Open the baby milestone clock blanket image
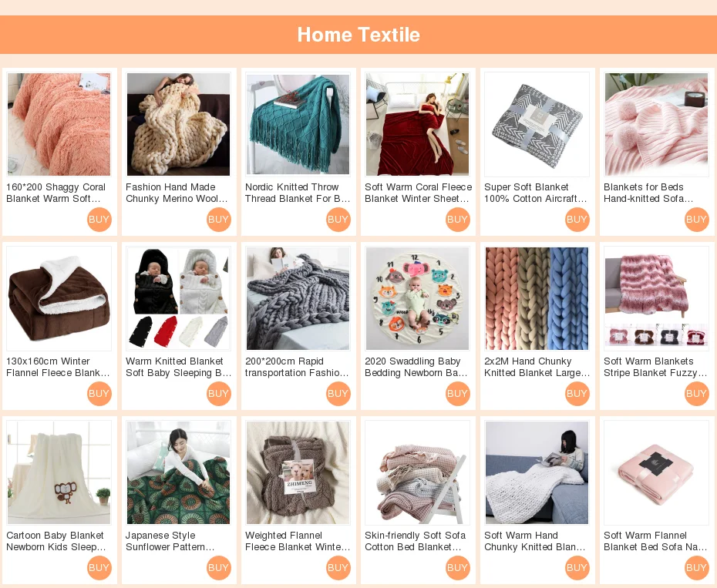The height and width of the screenshot is (588, 717). click(418, 298)
